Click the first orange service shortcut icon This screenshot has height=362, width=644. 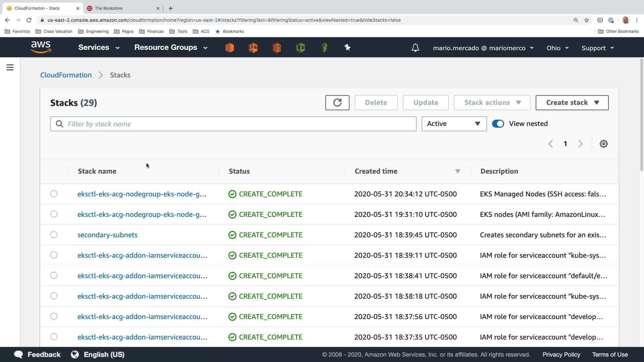click(230, 48)
